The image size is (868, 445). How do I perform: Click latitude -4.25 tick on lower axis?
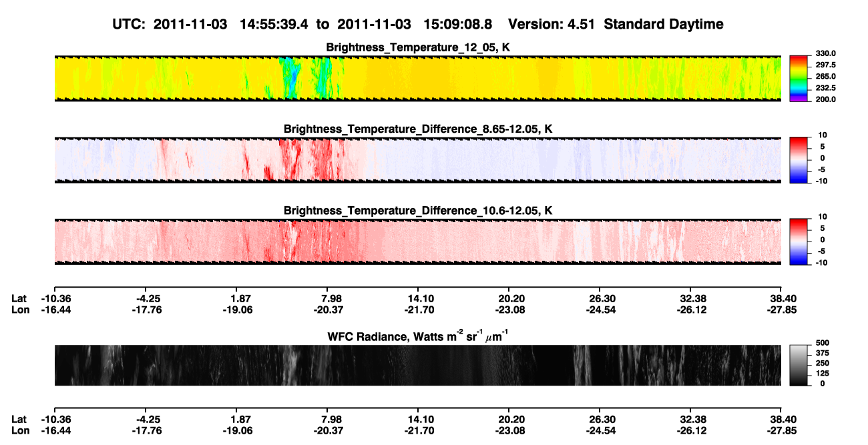tap(148, 418)
